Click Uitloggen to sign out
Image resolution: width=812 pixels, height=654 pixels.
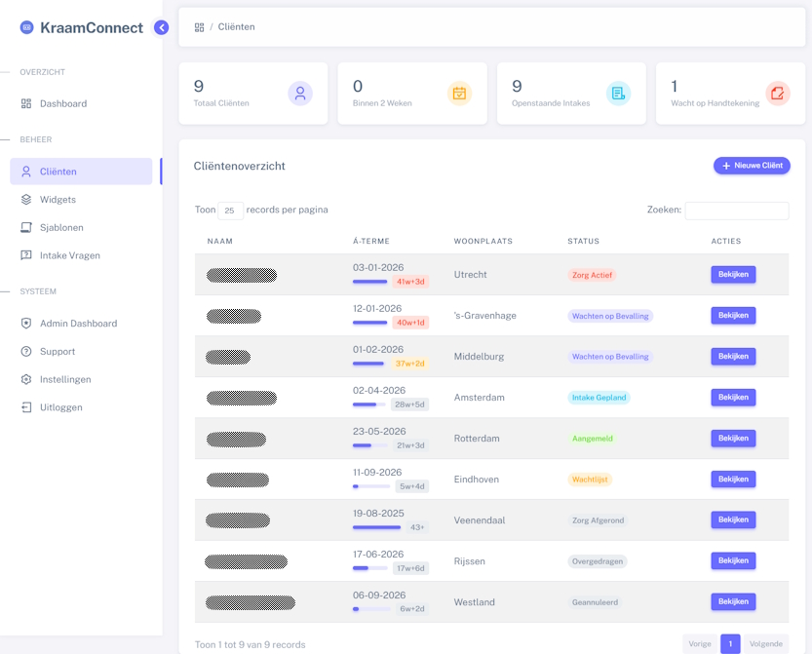[x=60, y=407]
